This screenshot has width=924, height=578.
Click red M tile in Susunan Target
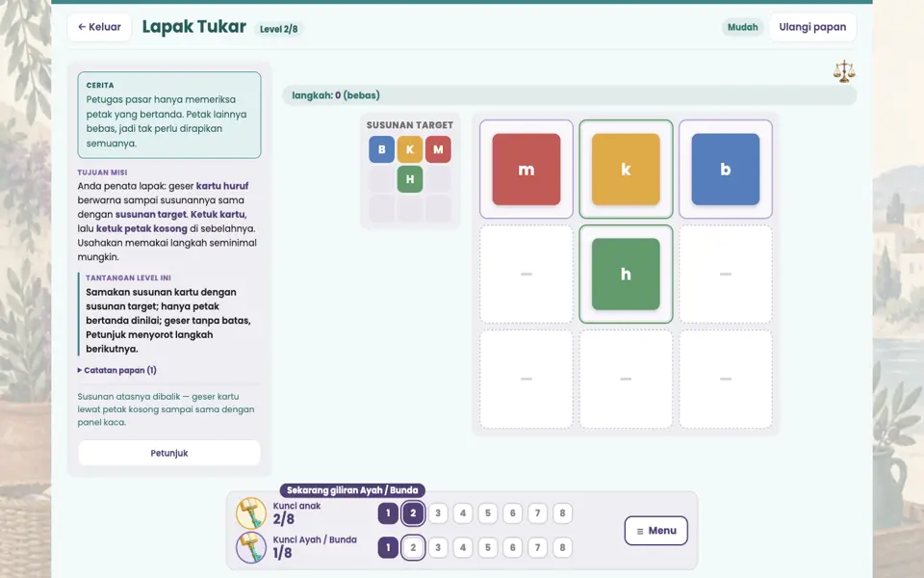[x=439, y=149]
